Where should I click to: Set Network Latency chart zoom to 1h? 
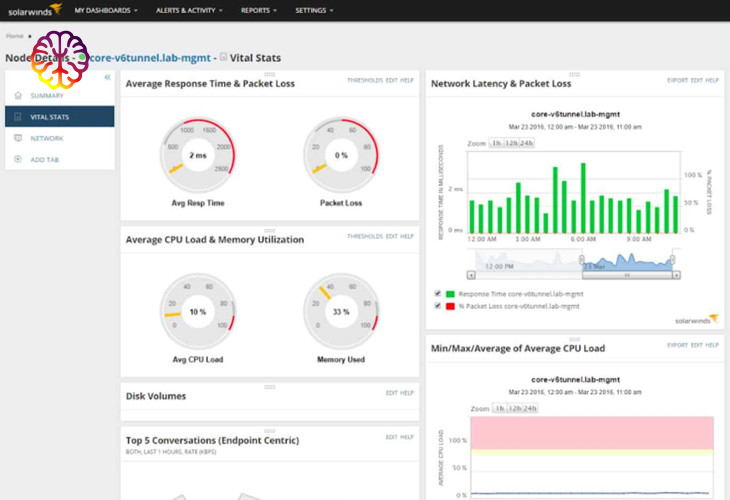pyautogui.click(x=497, y=143)
